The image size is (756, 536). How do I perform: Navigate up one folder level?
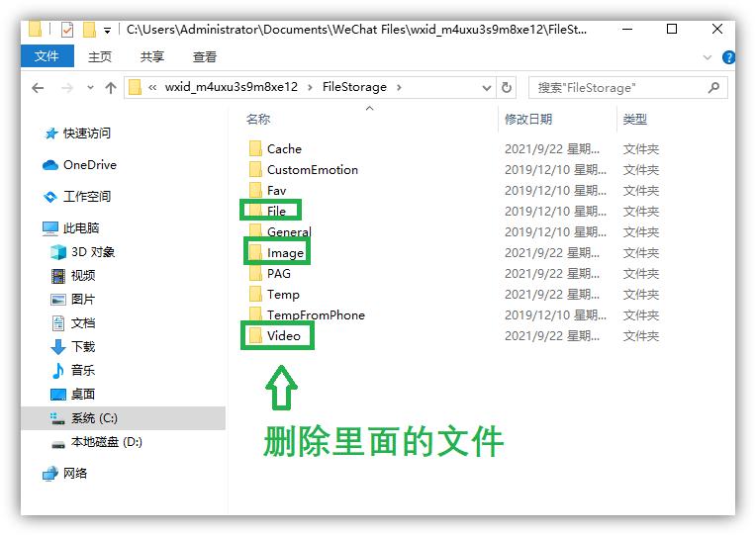click(111, 88)
